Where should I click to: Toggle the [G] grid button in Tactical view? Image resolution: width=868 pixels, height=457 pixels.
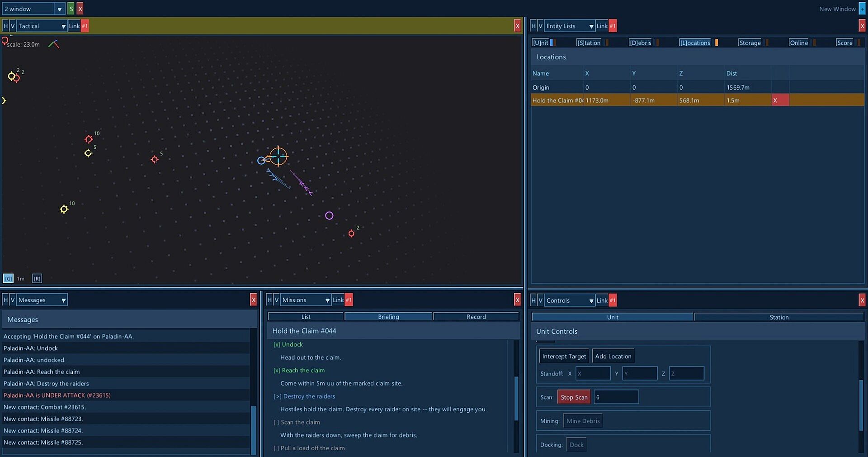click(8, 278)
